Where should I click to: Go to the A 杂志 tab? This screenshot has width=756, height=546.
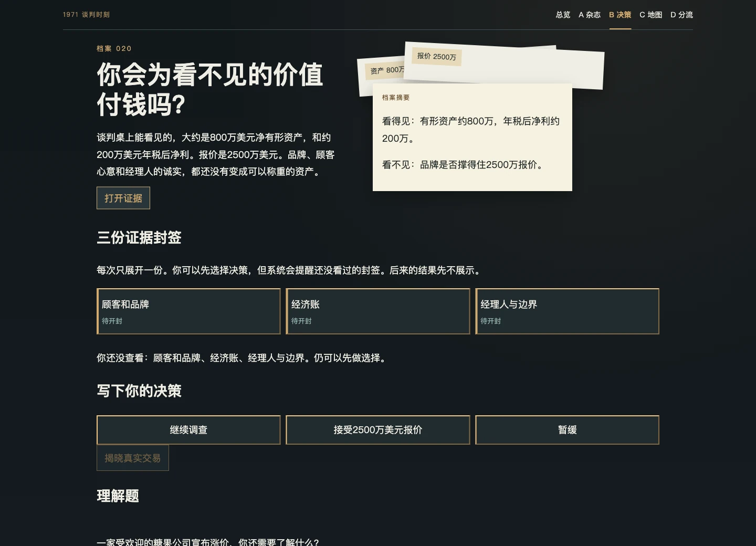click(x=590, y=15)
